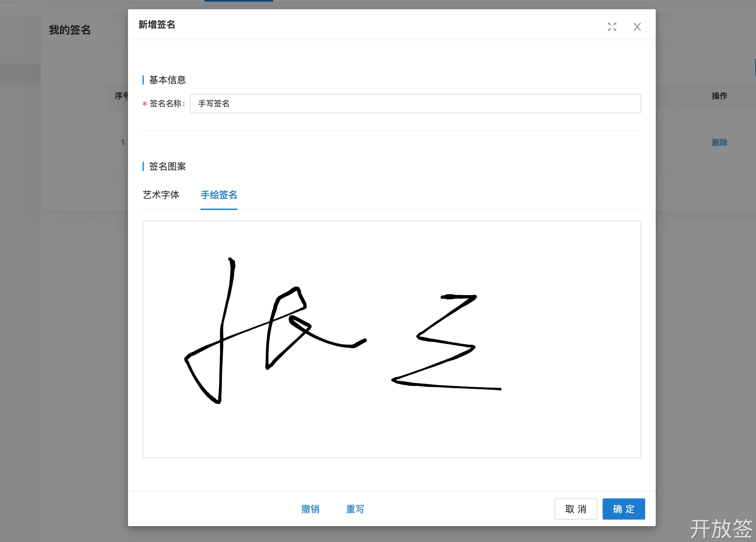Confirm the signature with 确定
Viewport: 756px width, 542px height.
click(624, 509)
